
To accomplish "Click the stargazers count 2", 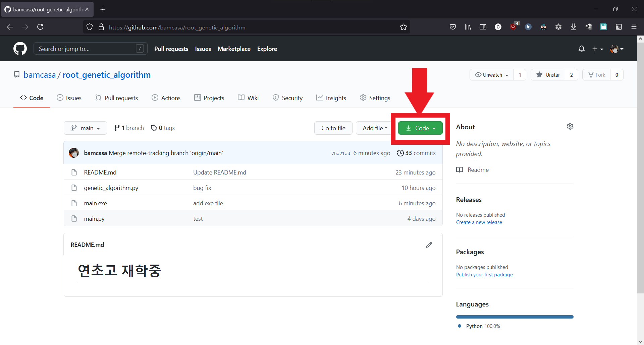I will coord(572,75).
